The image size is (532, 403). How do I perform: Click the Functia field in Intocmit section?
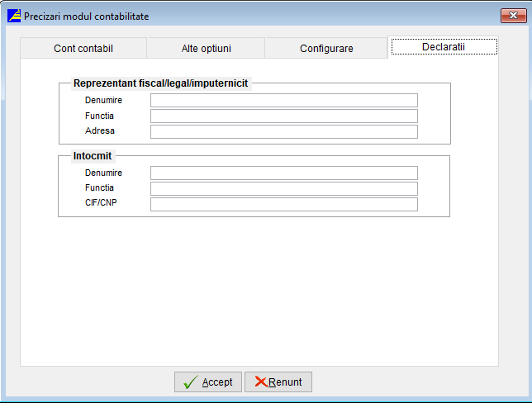[283, 188]
